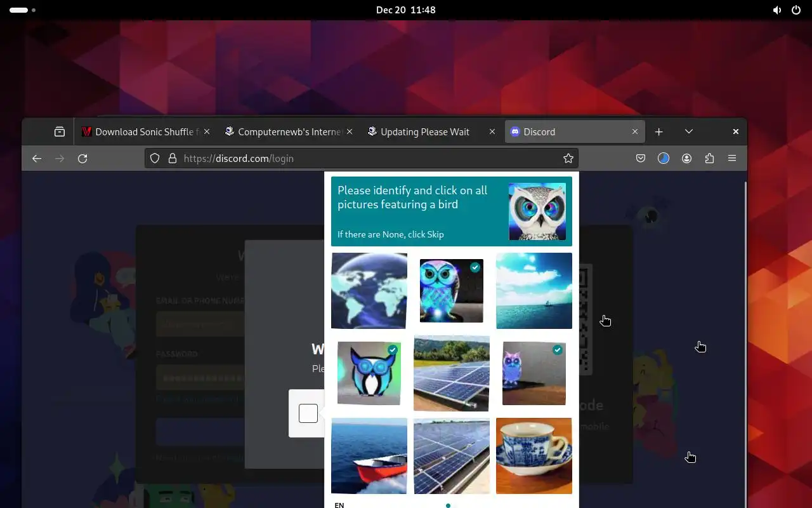The image size is (812, 508).
Task: Deselect the purple owl on table image
Action: click(x=534, y=373)
